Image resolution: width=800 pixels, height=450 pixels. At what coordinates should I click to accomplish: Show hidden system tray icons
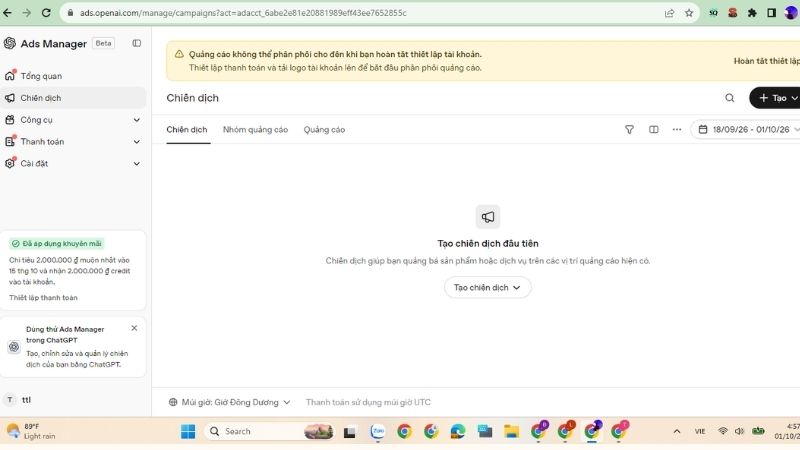[x=677, y=432]
